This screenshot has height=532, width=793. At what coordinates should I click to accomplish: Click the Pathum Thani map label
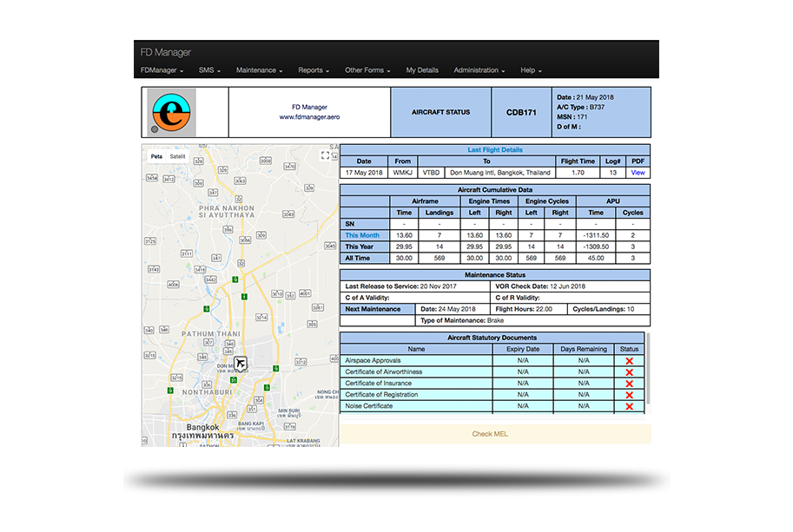tap(211, 334)
